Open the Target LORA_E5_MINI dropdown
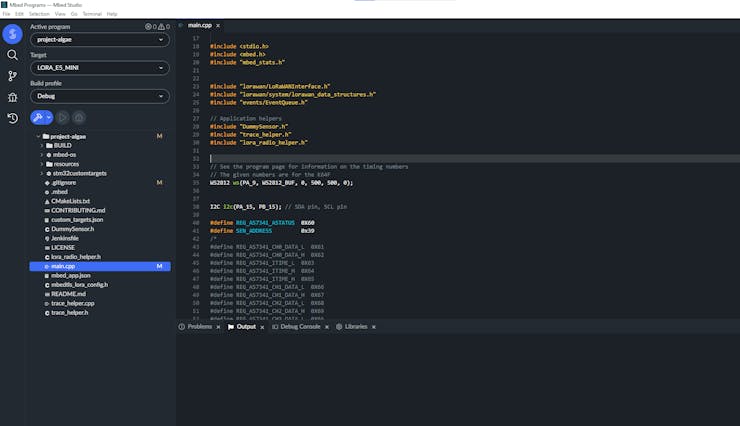 (99, 68)
